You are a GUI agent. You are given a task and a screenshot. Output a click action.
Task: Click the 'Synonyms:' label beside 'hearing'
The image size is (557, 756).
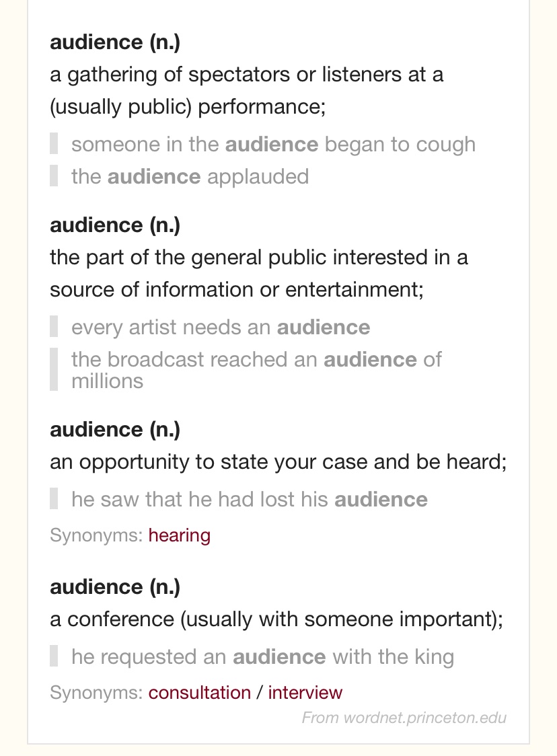coord(96,535)
